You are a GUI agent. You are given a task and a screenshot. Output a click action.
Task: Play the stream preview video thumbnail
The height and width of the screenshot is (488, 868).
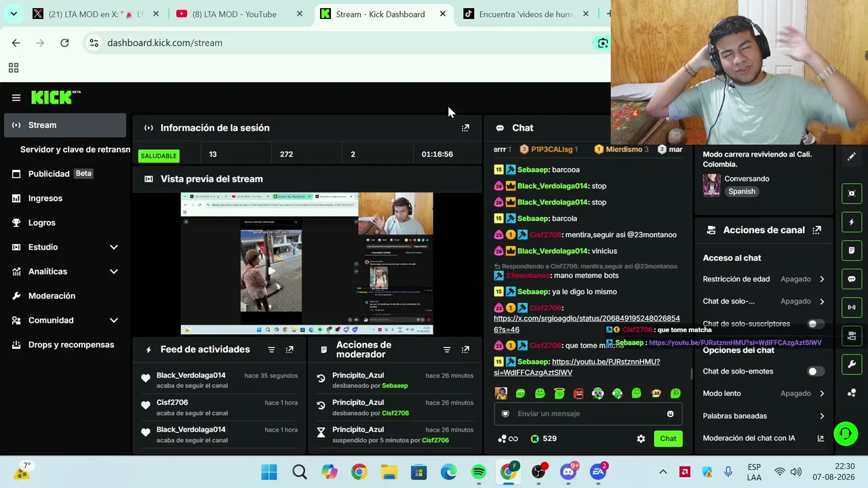[x=271, y=271]
